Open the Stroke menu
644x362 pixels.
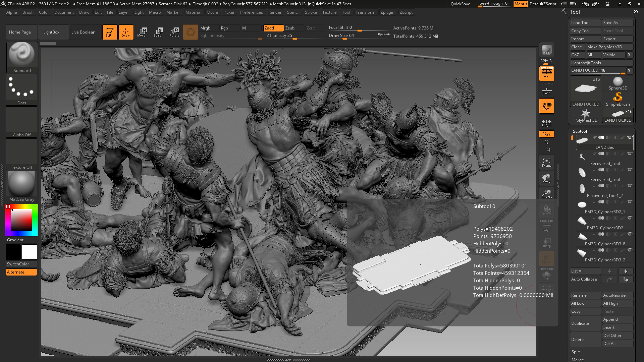pyautogui.click(x=311, y=12)
